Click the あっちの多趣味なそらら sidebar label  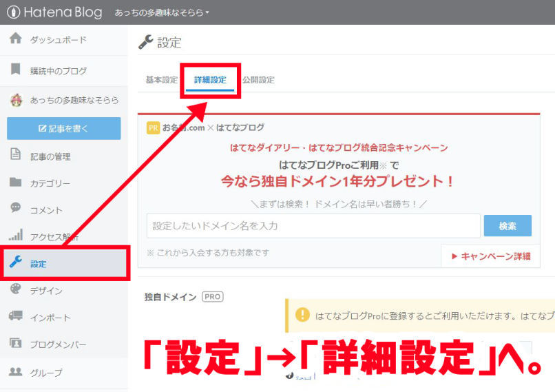74,100
